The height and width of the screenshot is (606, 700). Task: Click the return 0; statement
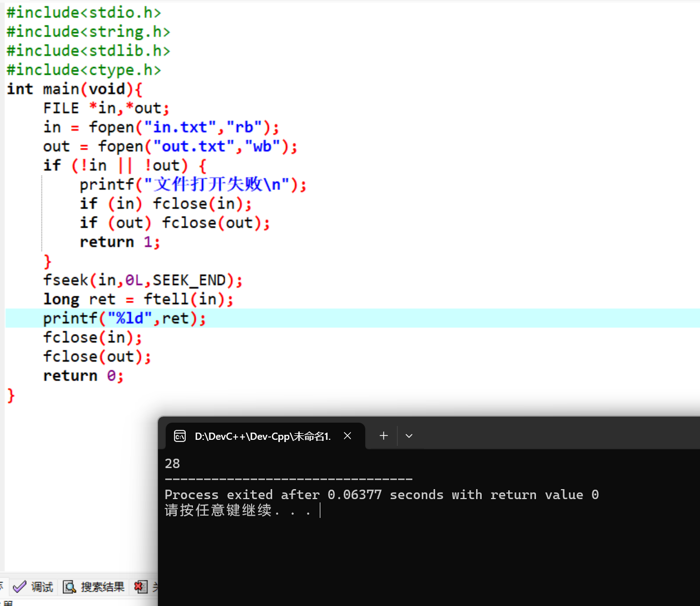tap(83, 375)
